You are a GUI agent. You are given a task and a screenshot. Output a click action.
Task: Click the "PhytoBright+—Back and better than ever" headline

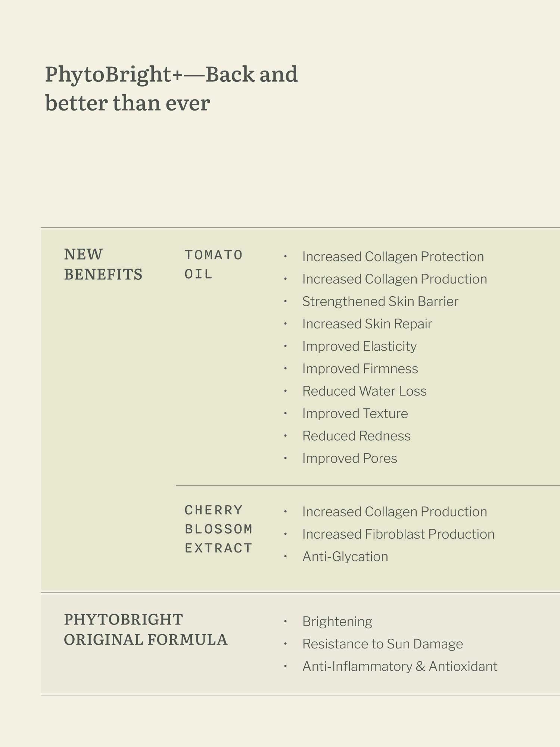click(x=171, y=89)
